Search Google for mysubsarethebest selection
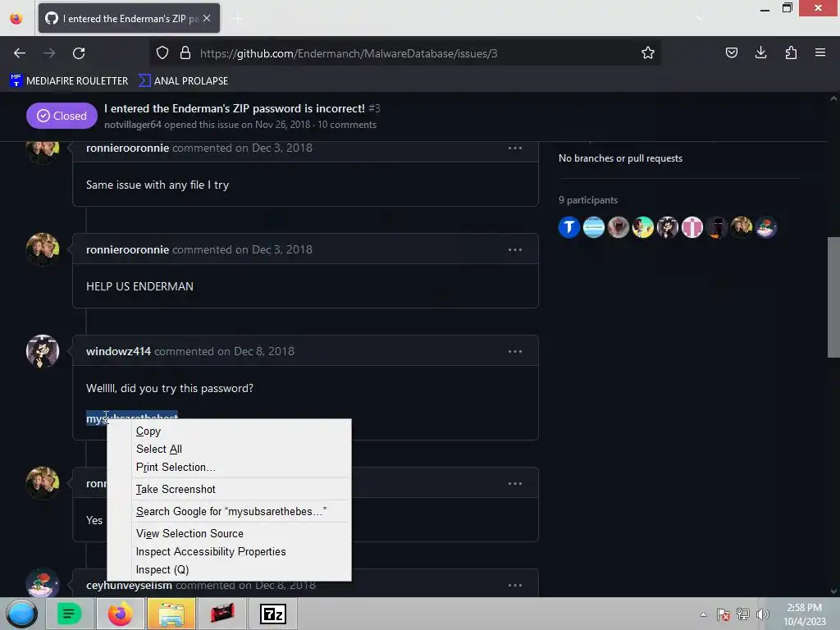Image resolution: width=840 pixels, height=630 pixels. pyautogui.click(x=230, y=511)
